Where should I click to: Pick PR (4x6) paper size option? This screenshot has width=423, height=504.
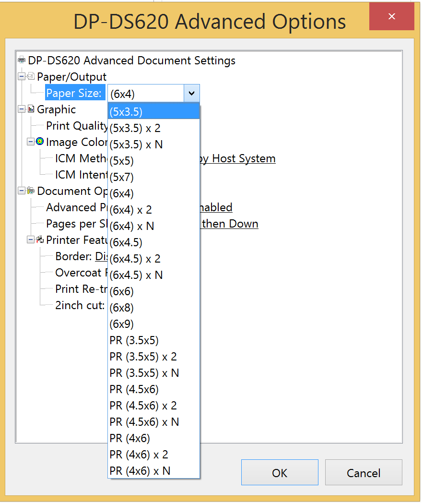[x=154, y=438]
